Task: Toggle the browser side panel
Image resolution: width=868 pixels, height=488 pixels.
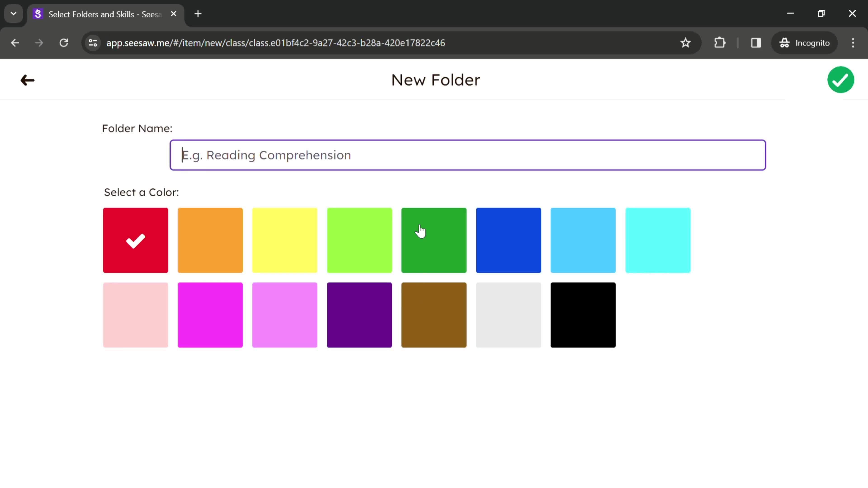Action: point(756,43)
